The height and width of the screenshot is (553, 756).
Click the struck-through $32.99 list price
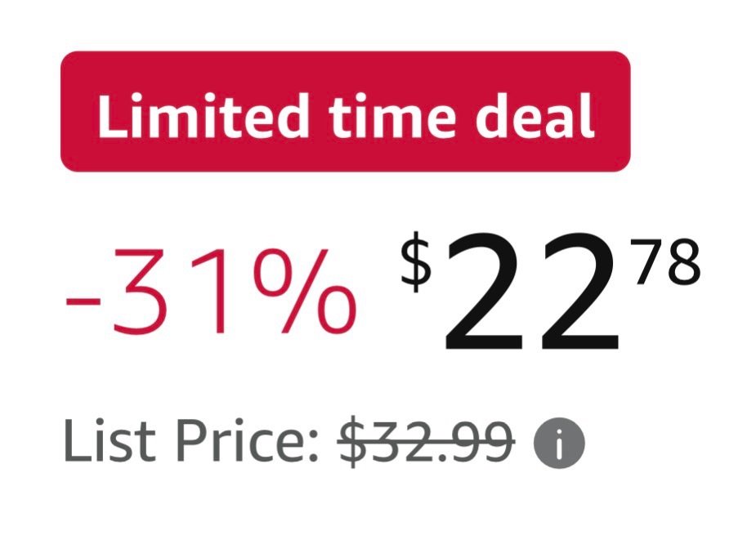coord(426,441)
